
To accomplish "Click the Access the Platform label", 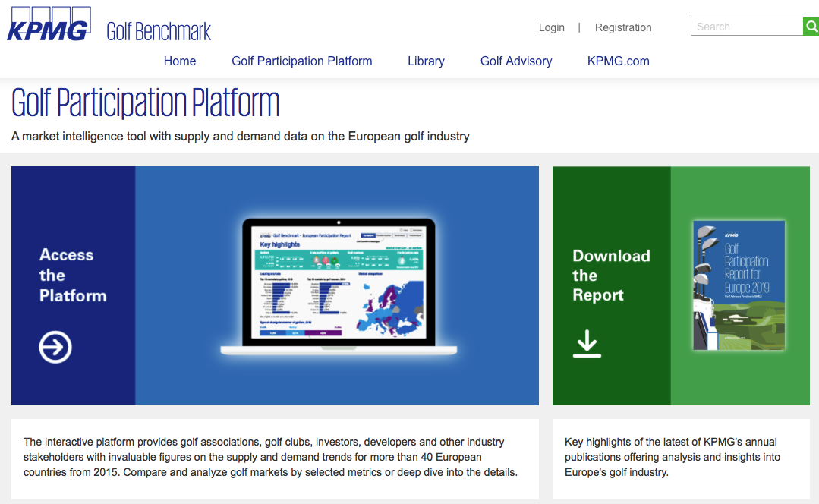I will (x=73, y=276).
